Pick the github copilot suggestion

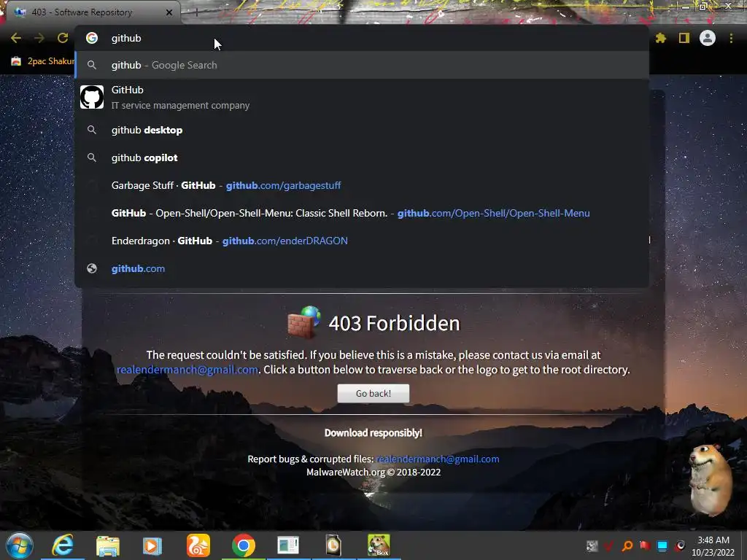(x=362, y=157)
